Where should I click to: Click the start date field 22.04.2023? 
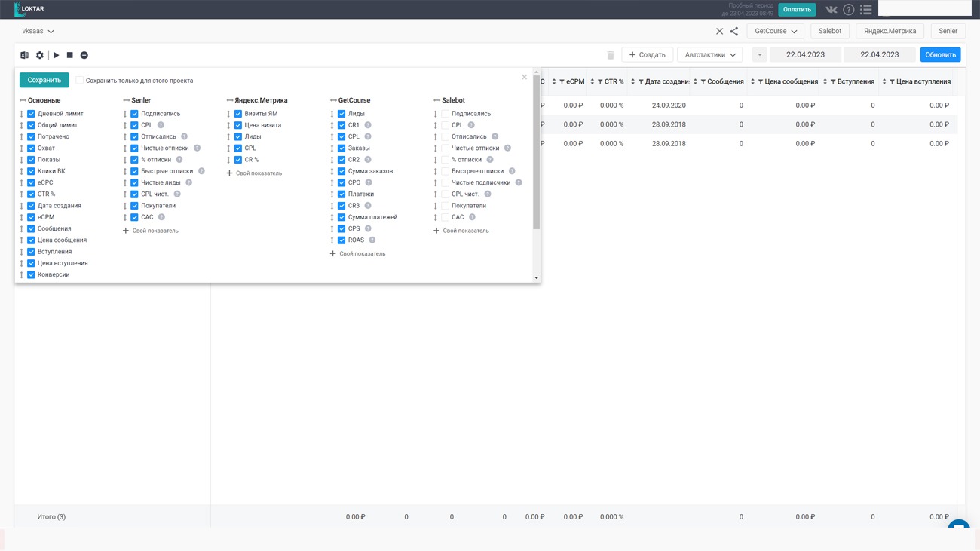pyautogui.click(x=805, y=55)
